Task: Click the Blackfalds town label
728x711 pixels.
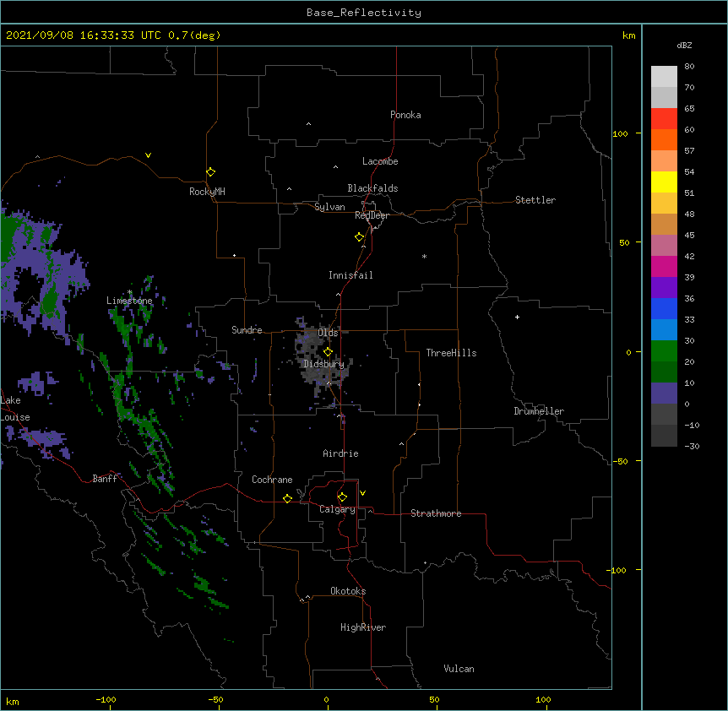Action: (x=372, y=188)
